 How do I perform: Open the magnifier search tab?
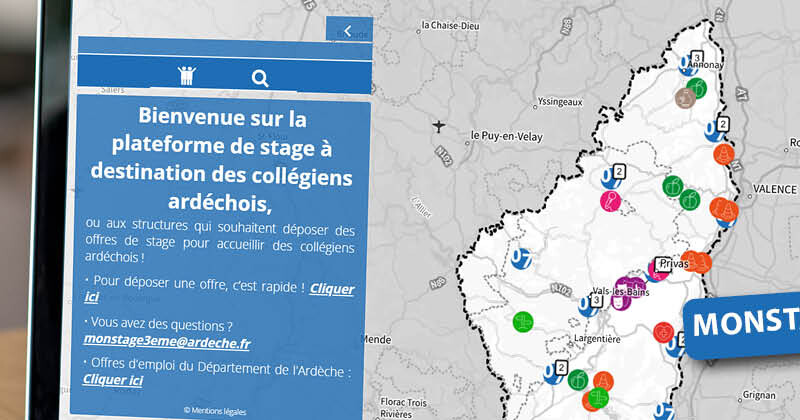click(260, 78)
